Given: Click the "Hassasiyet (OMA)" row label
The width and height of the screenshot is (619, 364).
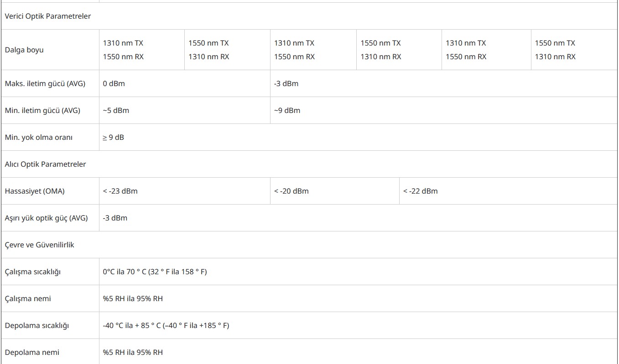Looking at the screenshot, I should pyautogui.click(x=35, y=191).
